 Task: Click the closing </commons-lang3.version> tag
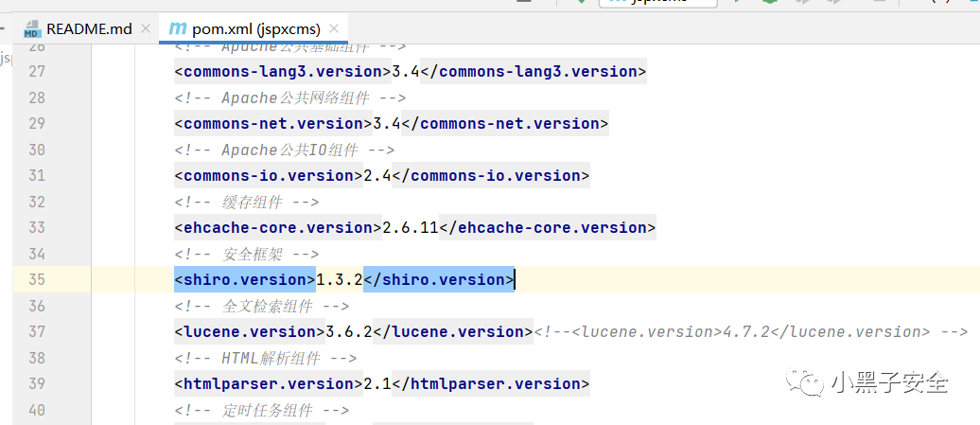[x=534, y=71]
